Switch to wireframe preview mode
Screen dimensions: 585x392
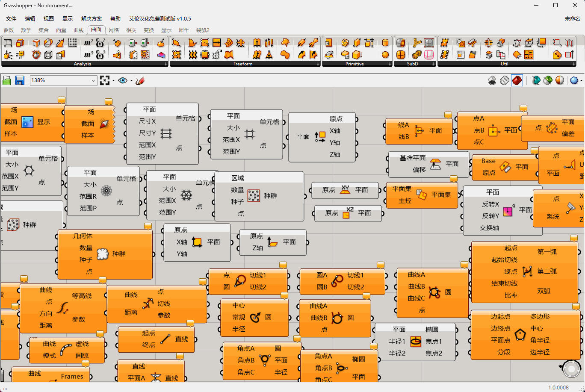[505, 80]
